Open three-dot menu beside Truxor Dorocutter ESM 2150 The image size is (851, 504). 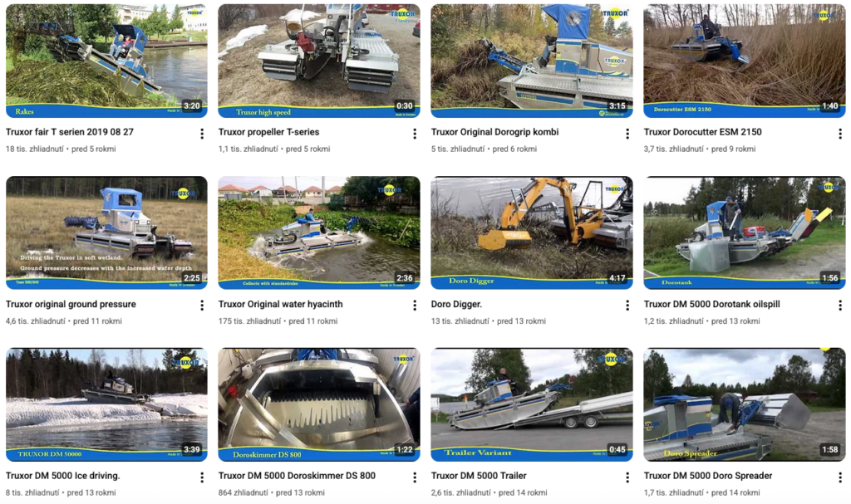click(x=840, y=134)
